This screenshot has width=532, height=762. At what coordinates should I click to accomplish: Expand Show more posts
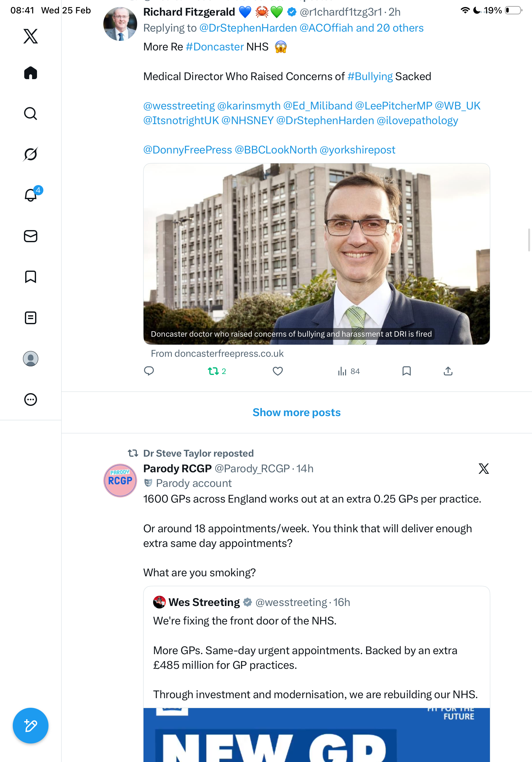point(297,412)
